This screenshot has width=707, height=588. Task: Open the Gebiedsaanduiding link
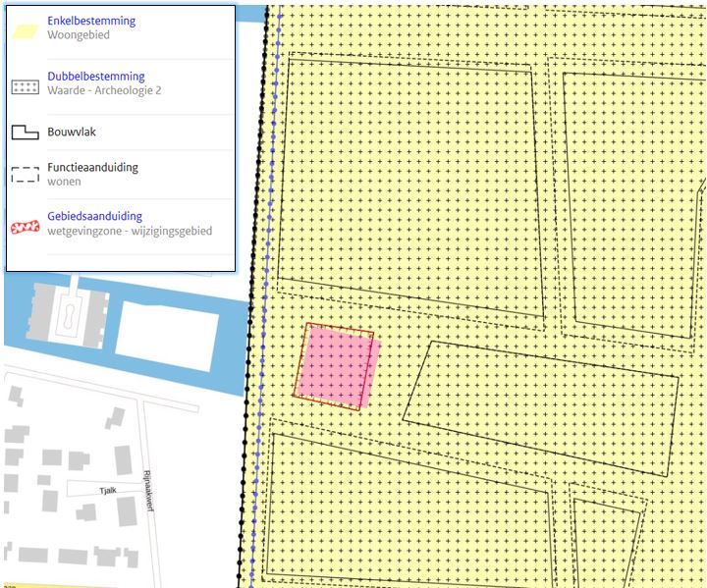click(x=94, y=216)
